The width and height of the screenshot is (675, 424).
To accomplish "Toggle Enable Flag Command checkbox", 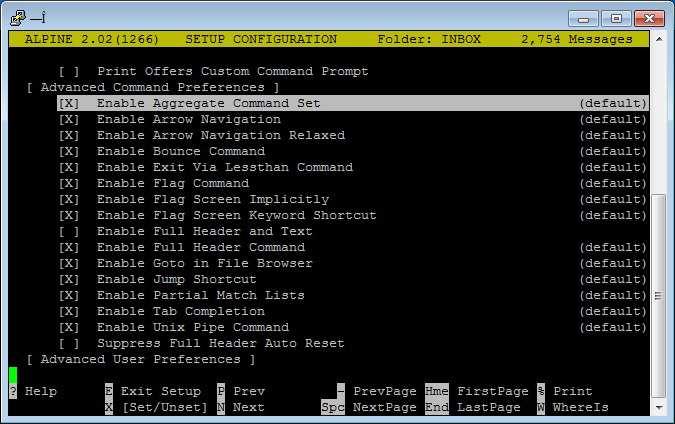I will coord(69,183).
